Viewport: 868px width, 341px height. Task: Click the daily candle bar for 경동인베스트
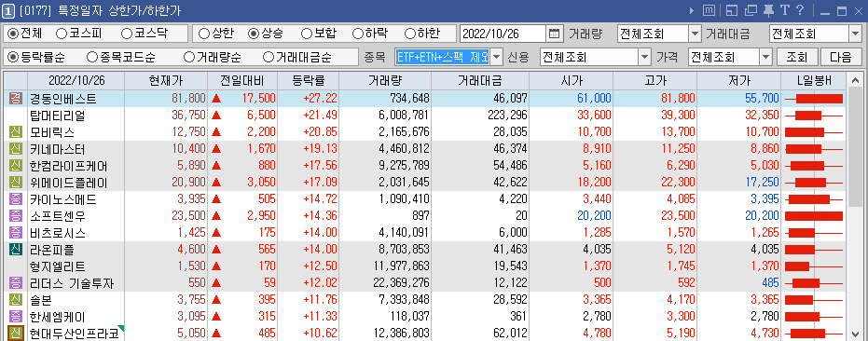(814, 99)
